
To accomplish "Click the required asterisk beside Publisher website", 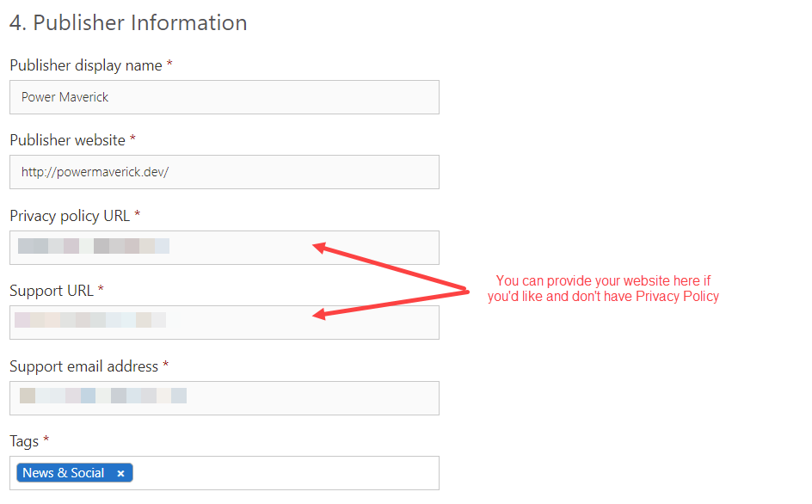I will tap(132, 139).
